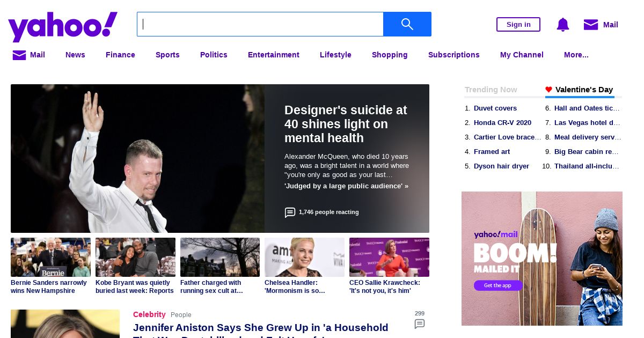Open Framed art trending link
The height and width of the screenshot is (338, 644).
pos(492,152)
